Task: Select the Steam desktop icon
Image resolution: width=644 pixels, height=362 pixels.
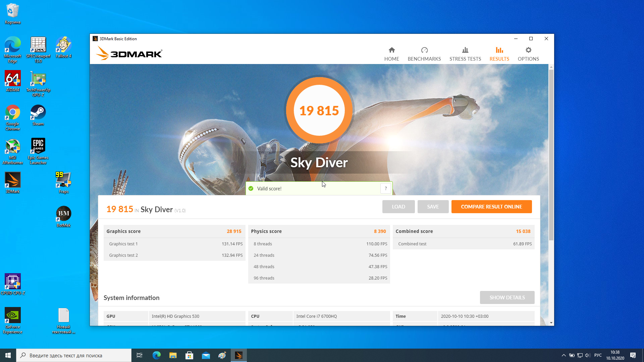Action: 38,115
